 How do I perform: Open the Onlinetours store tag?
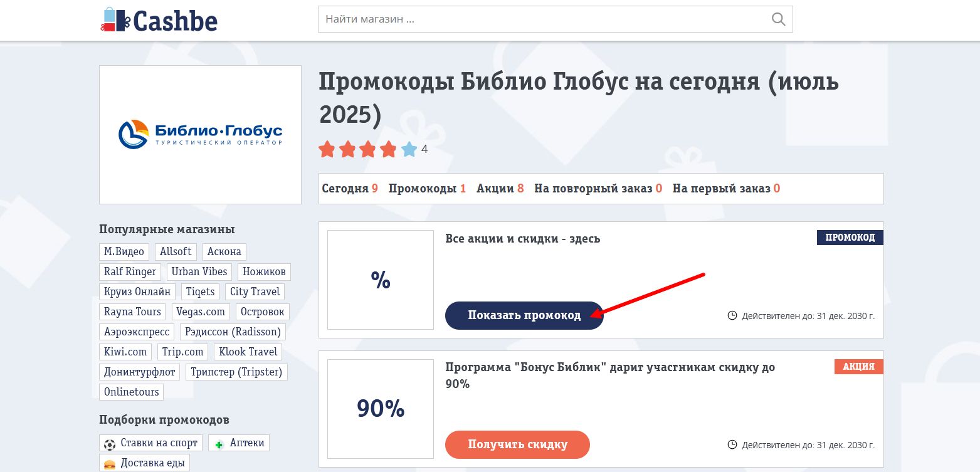[x=132, y=392]
